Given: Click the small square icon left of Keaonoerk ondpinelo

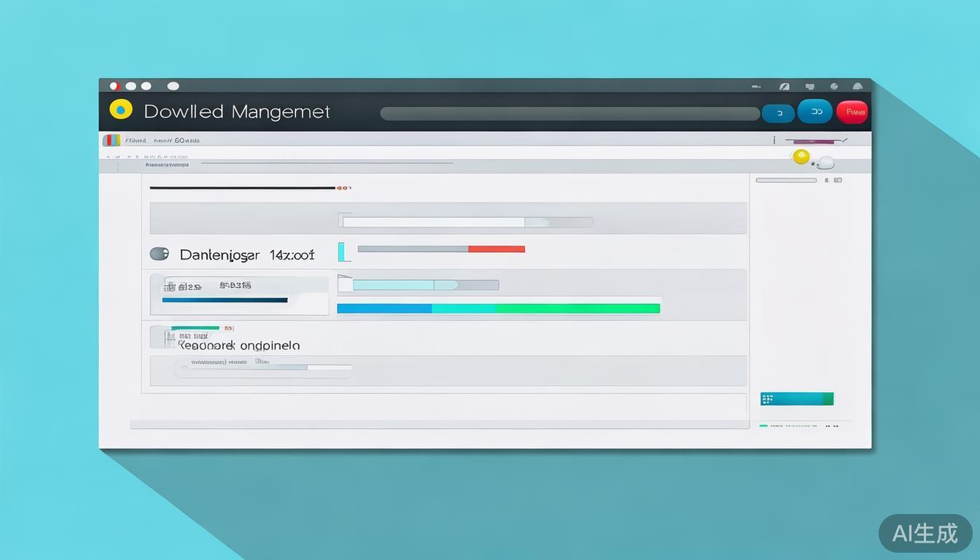Looking at the screenshot, I should 162,337.
